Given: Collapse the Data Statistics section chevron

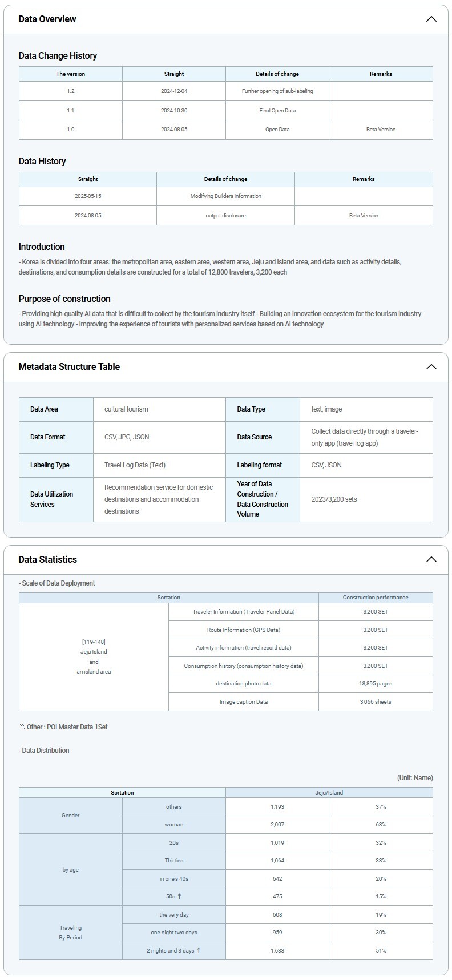Looking at the screenshot, I should 431,559.
